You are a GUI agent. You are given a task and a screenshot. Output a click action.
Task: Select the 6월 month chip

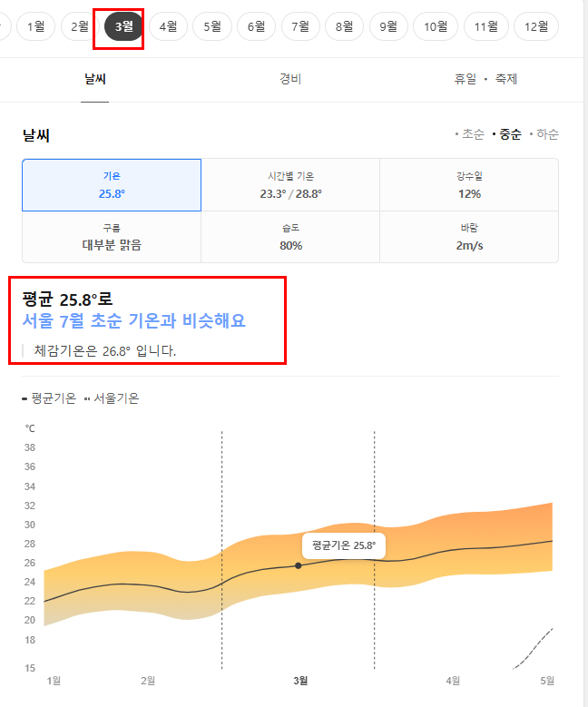coord(256,26)
